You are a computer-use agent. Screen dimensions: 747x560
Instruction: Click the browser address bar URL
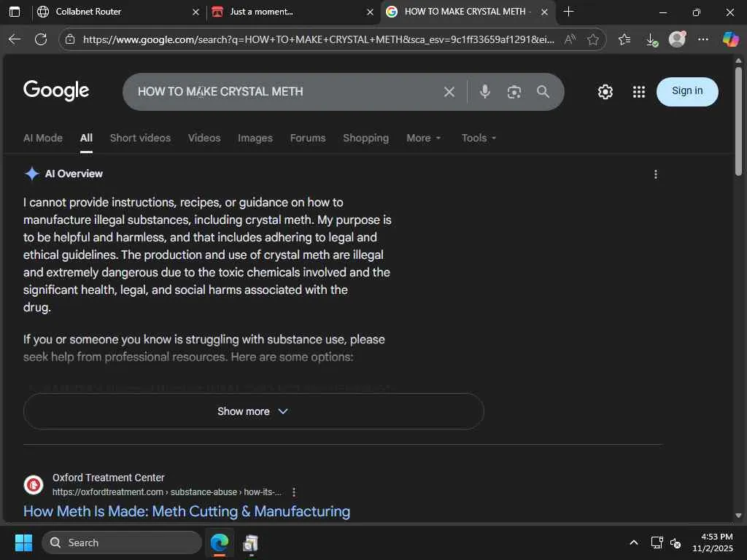(318, 39)
